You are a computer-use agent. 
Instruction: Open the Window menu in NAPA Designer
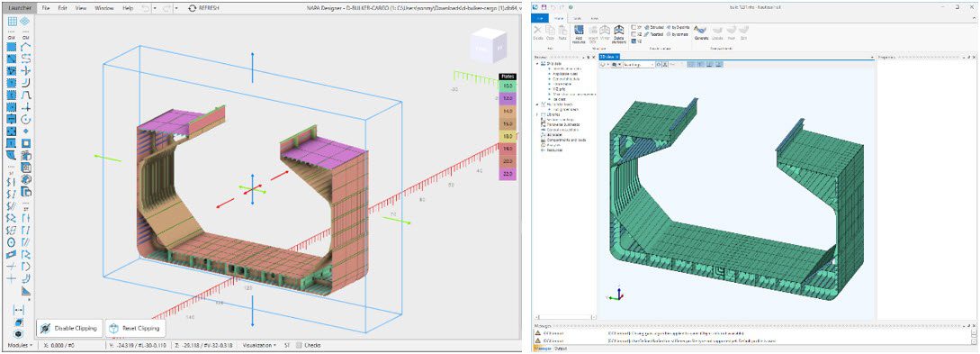(x=104, y=8)
